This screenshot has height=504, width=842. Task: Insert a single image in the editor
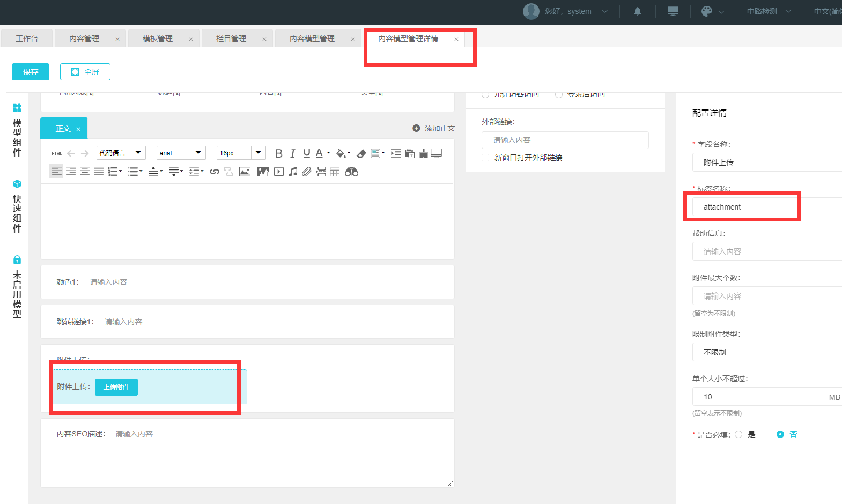[245, 172]
